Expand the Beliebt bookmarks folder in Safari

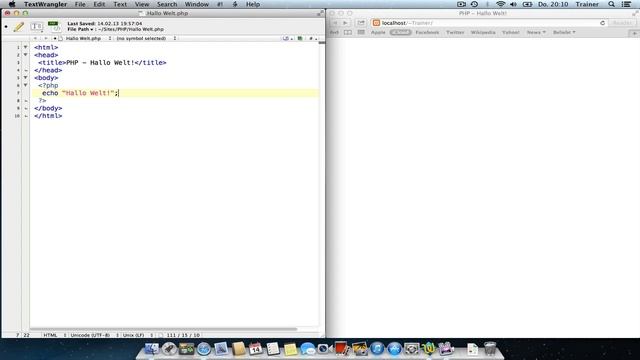pos(564,32)
